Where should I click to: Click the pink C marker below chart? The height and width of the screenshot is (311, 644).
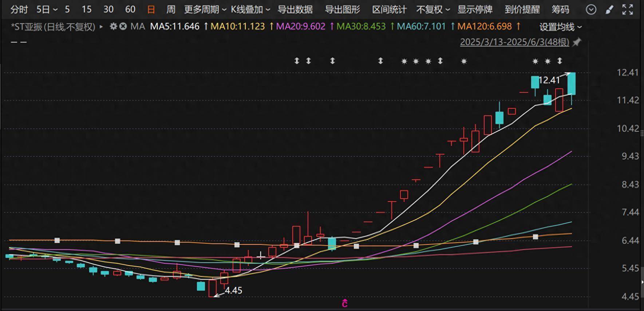pyautogui.click(x=345, y=303)
